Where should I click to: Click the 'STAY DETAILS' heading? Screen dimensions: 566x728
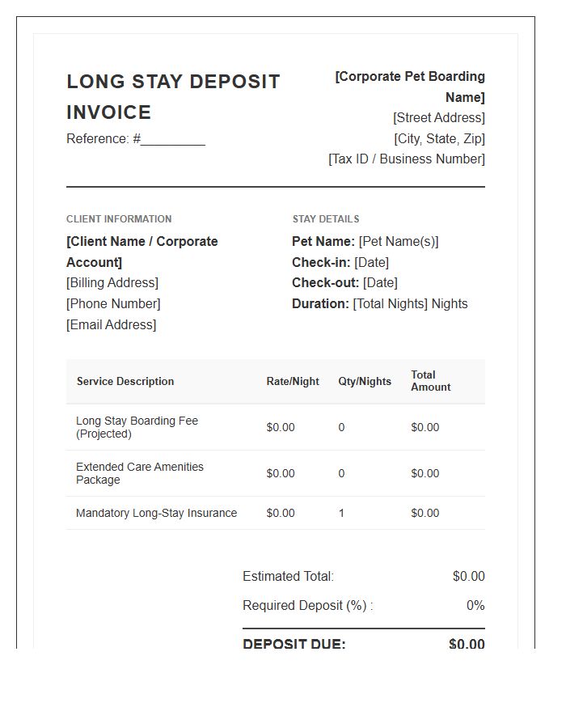pos(326,219)
